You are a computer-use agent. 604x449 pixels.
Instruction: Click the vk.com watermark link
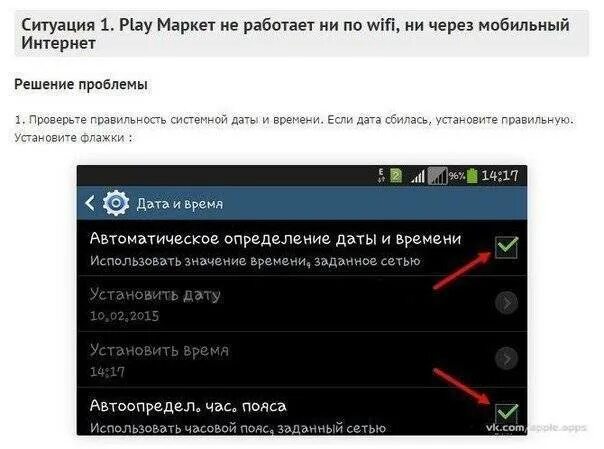tap(536, 427)
